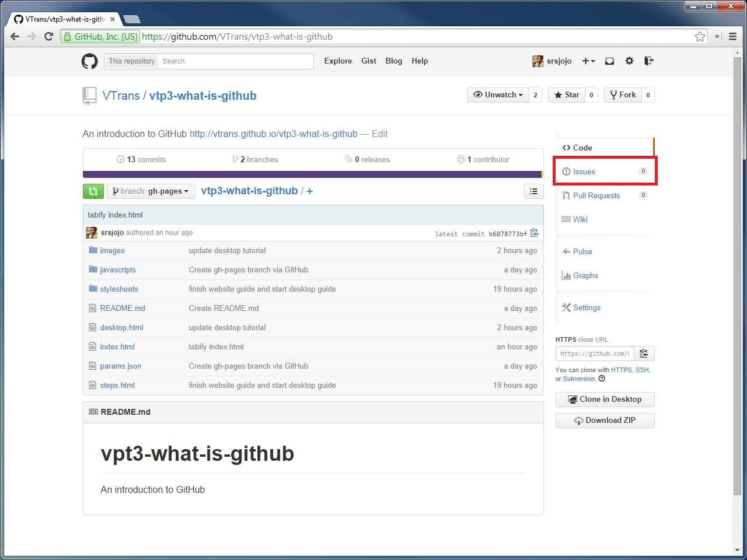Open the Chrome menu hamburger icon
Viewport: 747px width, 560px height.
click(732, 36)
